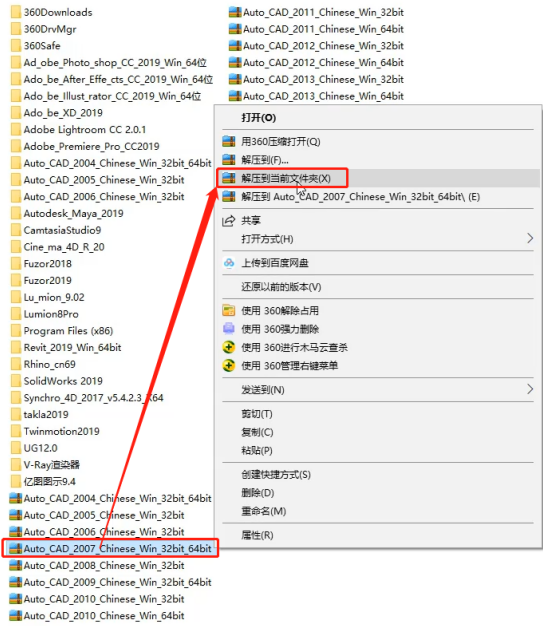Expand the 发送到(N) submenu arrow
Image resolution: width=543 pixels, height=626 pixels.
530,389
